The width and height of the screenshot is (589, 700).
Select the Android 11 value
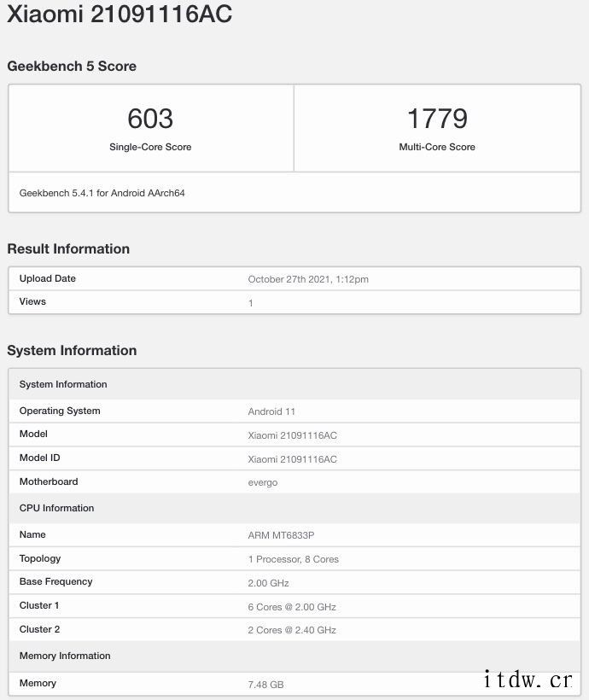pyautogui.click(x=271, y=411)
